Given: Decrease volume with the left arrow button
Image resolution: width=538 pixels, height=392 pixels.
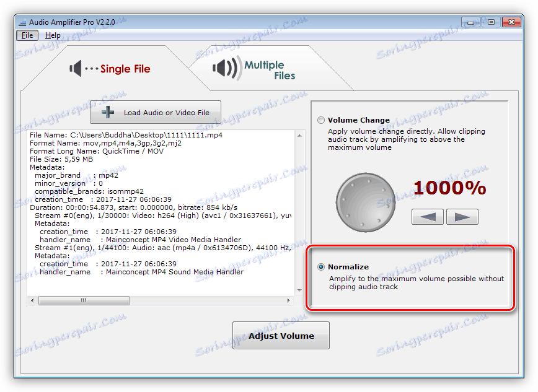Looking at the screenshot, I should pyautogui.click(x=428, y=217).
